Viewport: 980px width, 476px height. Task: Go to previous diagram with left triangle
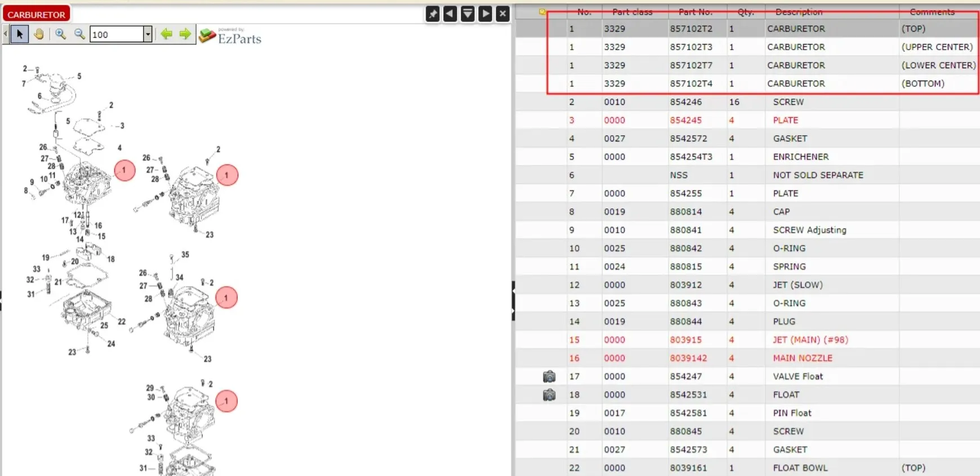tap(450, 14)
